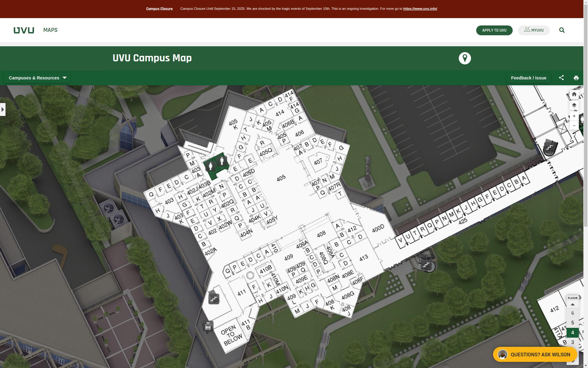The width and height of the screenshot is (588, 368).
Task: Switch to floor 6
Action: 572,313
